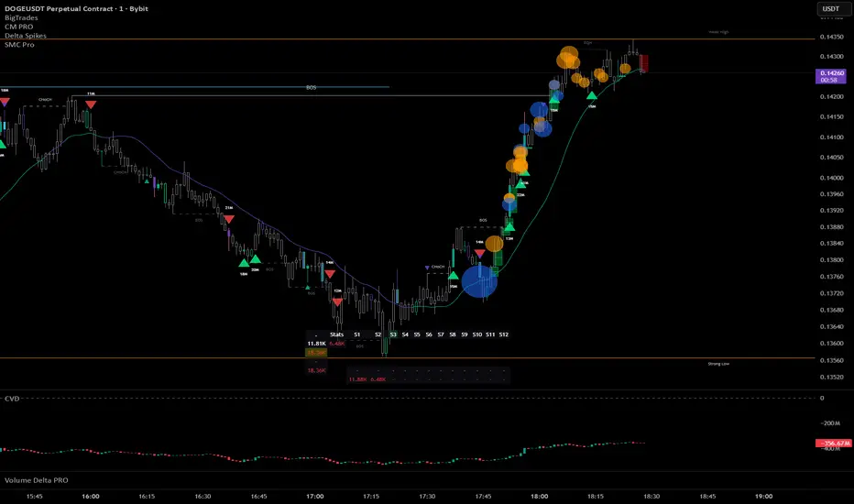Click the highlighted S3 stats cell
The image size is (854, 504).
(x=393, y=334)
